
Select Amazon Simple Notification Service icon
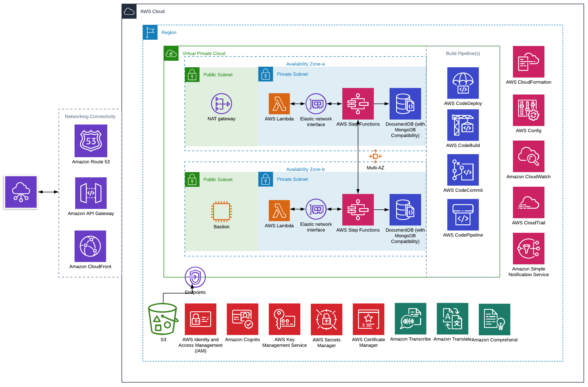[529, 249]
